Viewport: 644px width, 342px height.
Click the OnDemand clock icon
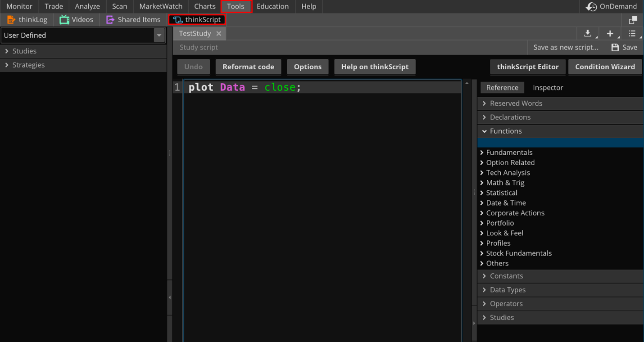[x=591, y=6]
